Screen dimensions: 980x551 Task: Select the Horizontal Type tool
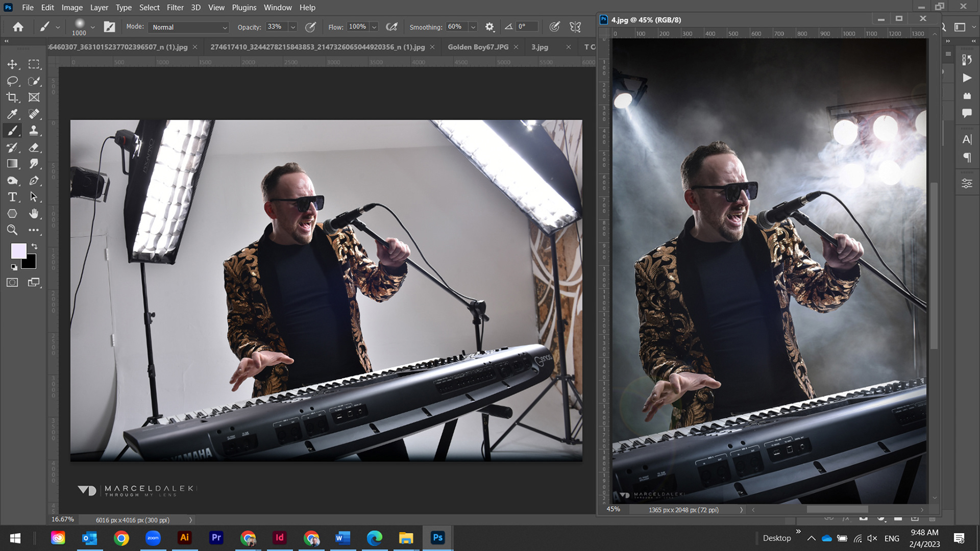[12, 197]
